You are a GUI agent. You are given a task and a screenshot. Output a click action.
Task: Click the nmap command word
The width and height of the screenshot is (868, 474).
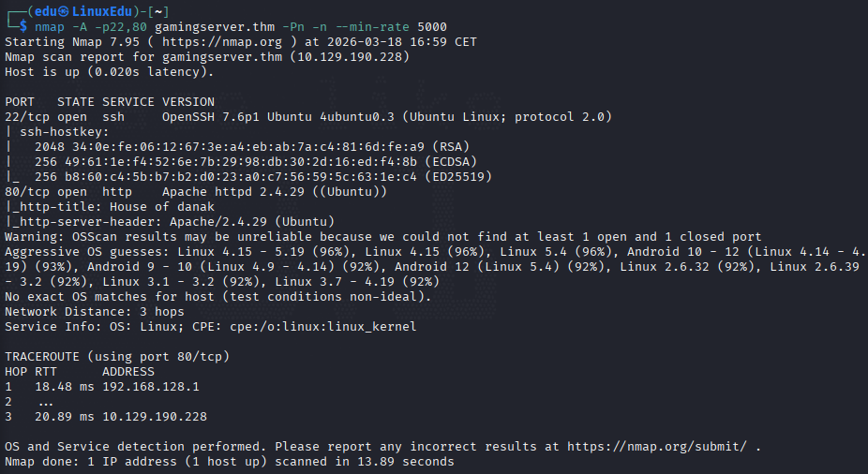coord(50,27)
